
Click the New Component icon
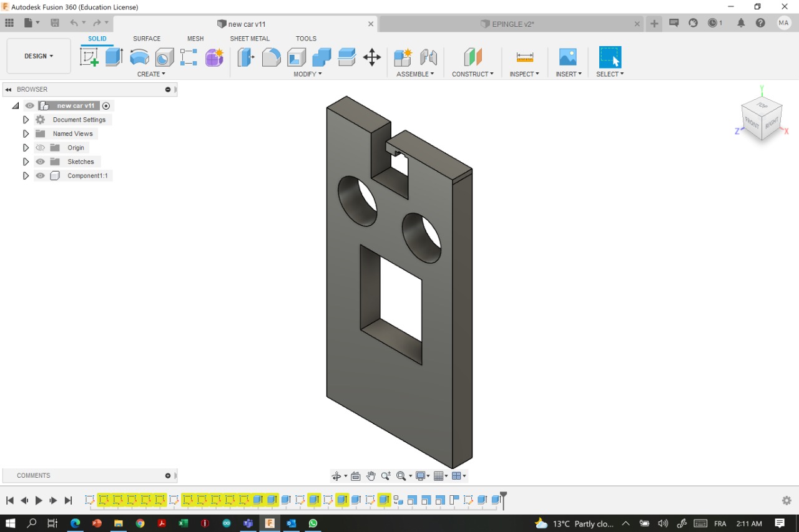pyautogui.click(x=403, y=57)
